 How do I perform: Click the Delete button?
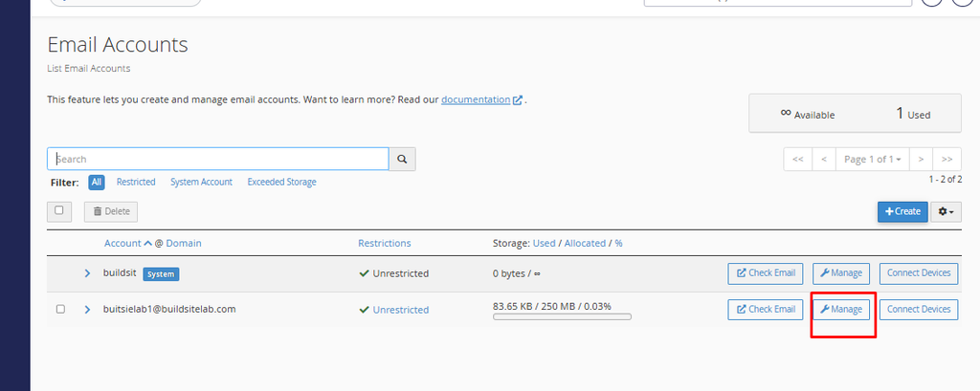tap(111, 211)
